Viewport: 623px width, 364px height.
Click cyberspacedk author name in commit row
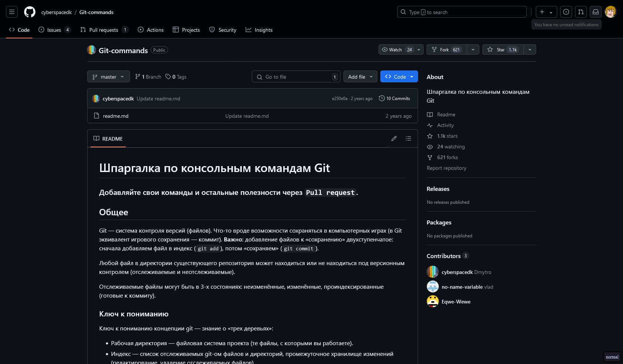(118, 99)
